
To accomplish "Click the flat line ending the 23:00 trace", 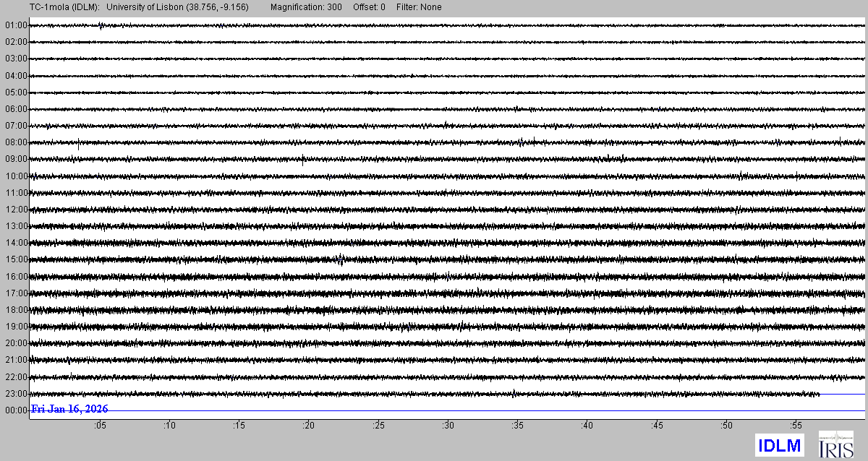I will click(842, 394).
